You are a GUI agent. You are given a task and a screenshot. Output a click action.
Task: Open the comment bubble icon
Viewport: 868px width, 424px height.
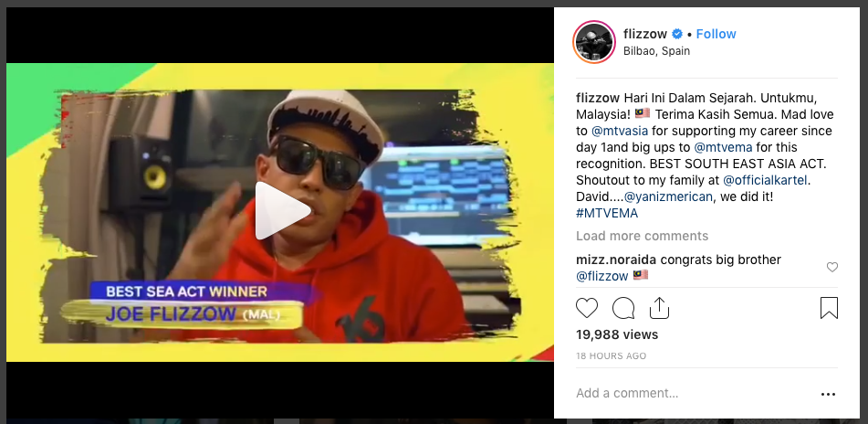[x=623, y=308]
